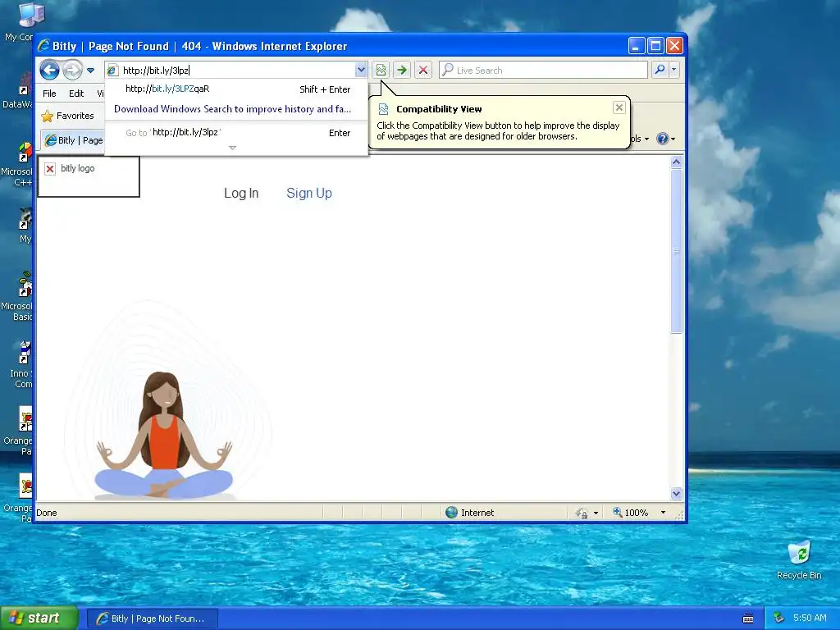Click the 100% zoom level button
The width and height of the screenshot is (840, 630).
631,513
